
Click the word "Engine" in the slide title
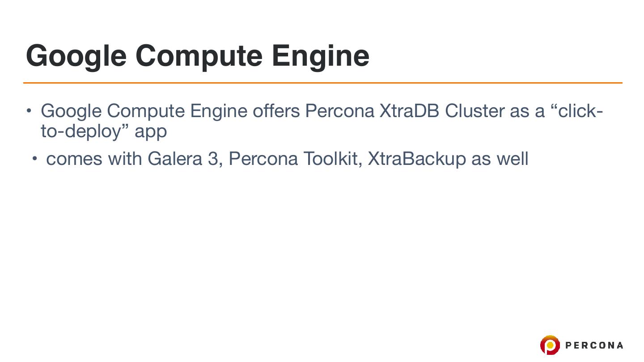click(320, 55)
